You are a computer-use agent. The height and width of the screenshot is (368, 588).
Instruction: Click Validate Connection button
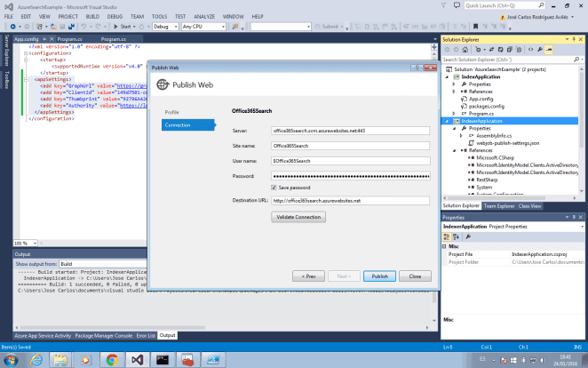(298, 217)
